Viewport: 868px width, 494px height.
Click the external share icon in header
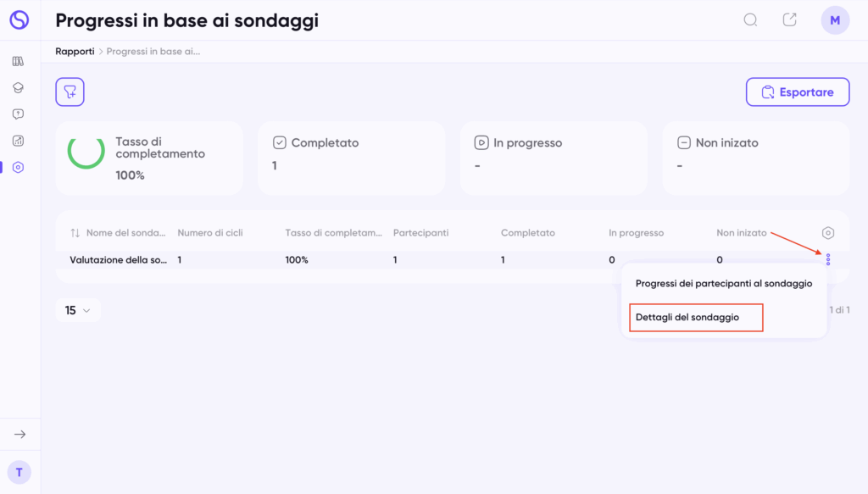pyautogui.click(x=789, y=20)
